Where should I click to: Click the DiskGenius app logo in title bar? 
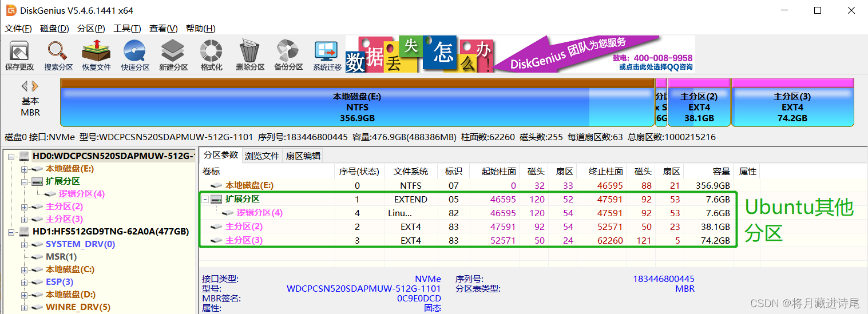tap(10, 10)
